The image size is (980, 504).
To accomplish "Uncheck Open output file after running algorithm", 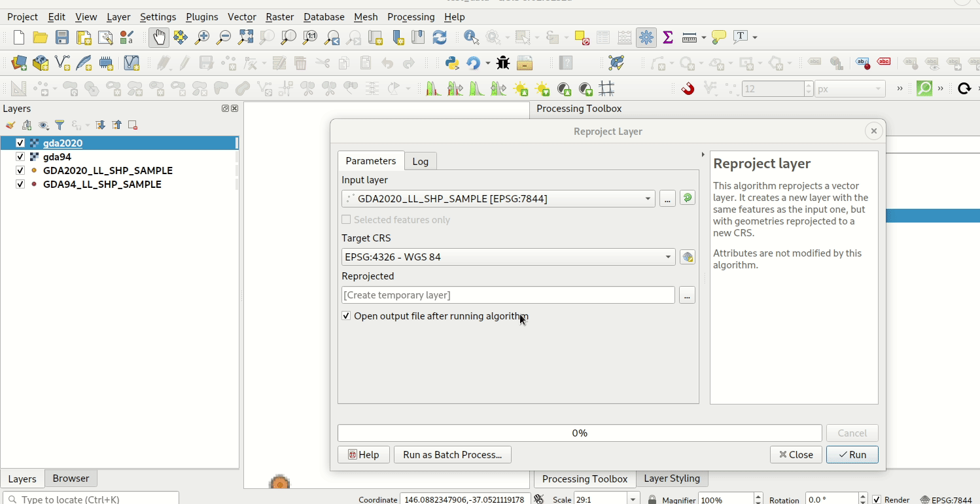I will pyautogui.click(x=346, y=316).
